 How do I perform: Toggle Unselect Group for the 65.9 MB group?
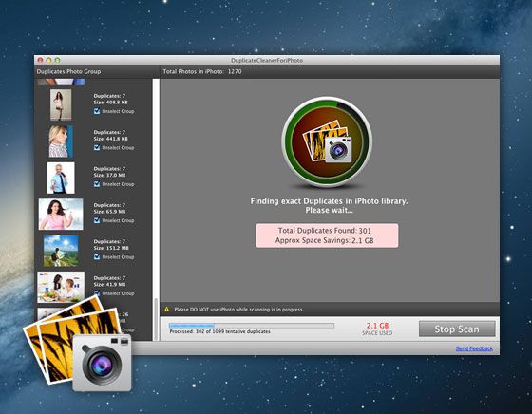[x=97, y=220]
